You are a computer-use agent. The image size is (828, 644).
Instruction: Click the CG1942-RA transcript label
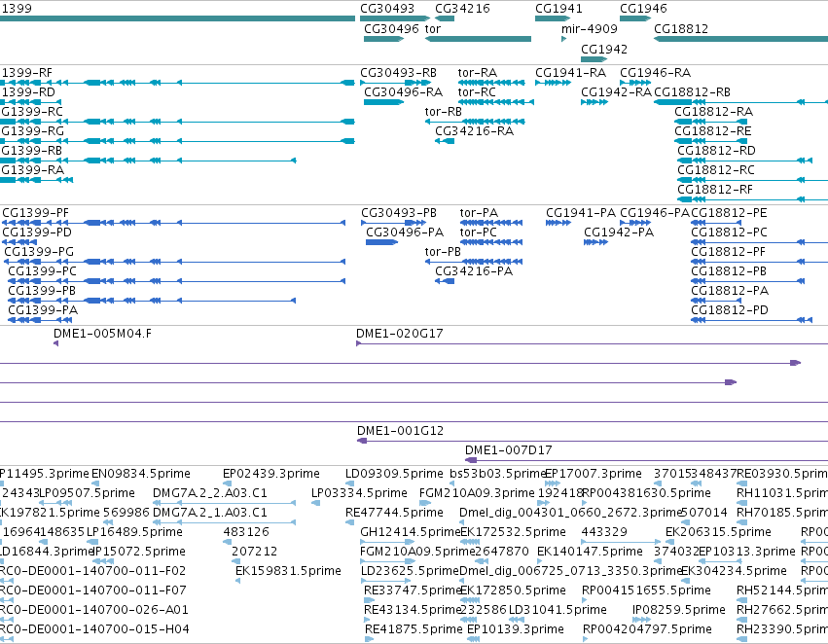click(616, 91)
